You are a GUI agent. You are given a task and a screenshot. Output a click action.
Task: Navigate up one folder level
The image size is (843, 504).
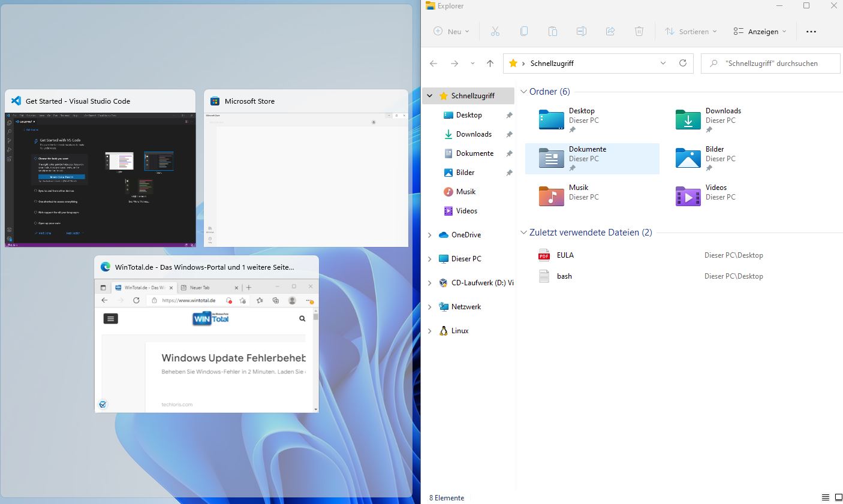pos(490,64)
